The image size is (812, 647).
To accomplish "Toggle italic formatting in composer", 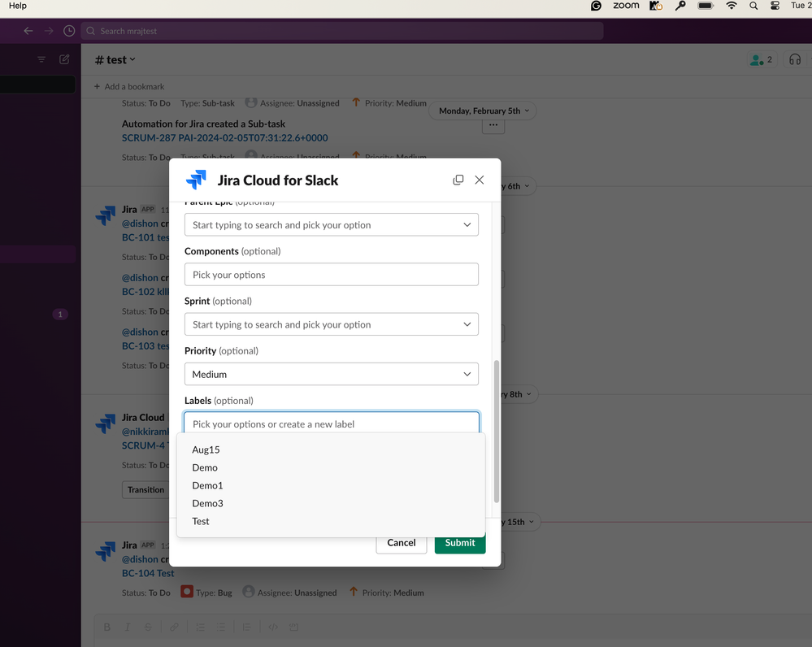I will pos(128,627).
